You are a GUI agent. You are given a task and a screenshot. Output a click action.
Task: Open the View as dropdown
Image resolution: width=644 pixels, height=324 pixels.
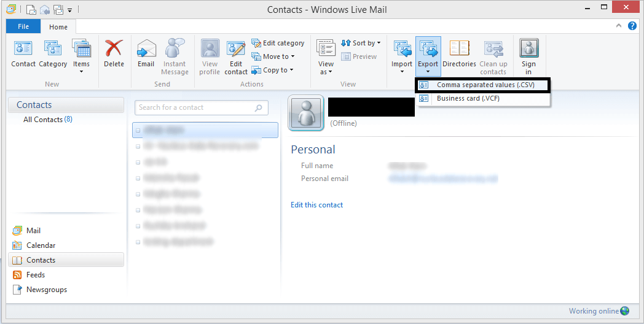point(326,57)
